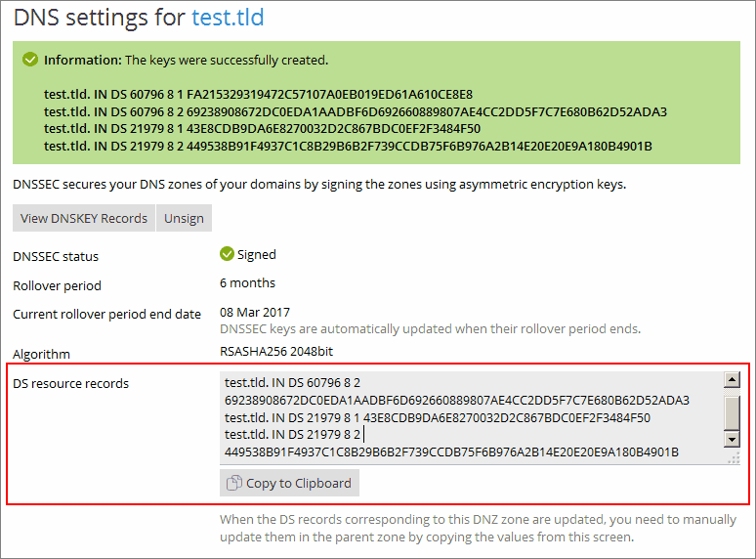The height and width of the screenshot is (559, 756).
Task: Click the first DS 60796 record in banner
Action: [x=258, y=94]
